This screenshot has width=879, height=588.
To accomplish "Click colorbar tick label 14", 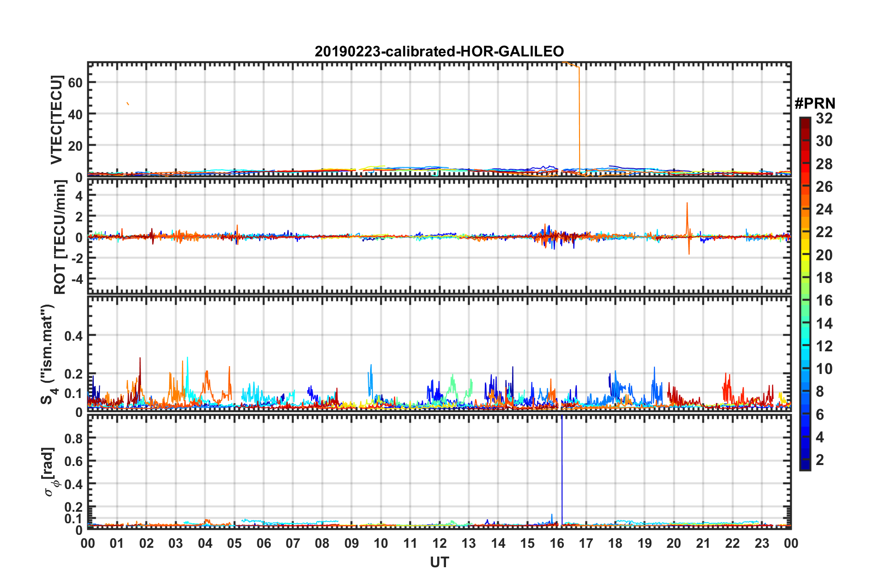I will point(824,324).
